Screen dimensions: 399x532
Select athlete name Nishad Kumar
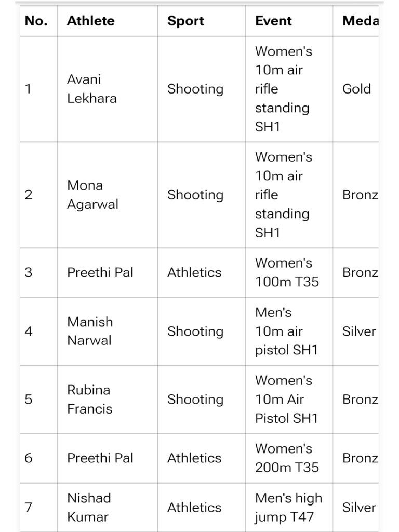pyautogui.click(x=88, y=507)
